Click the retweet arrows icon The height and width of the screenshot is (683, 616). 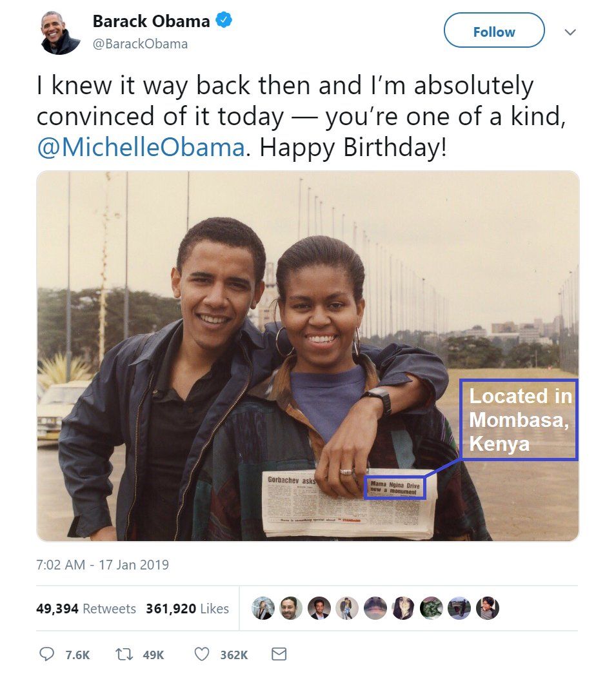pos(124,655)
